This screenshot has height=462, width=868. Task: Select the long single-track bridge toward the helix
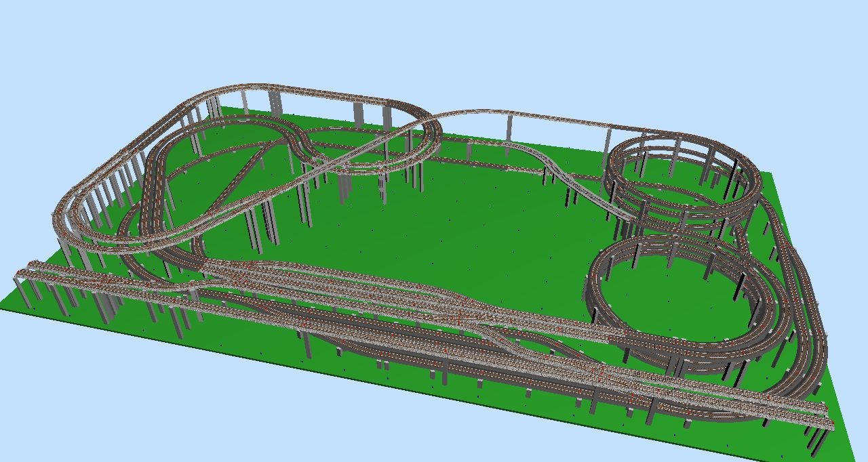[x=529, y=114]
